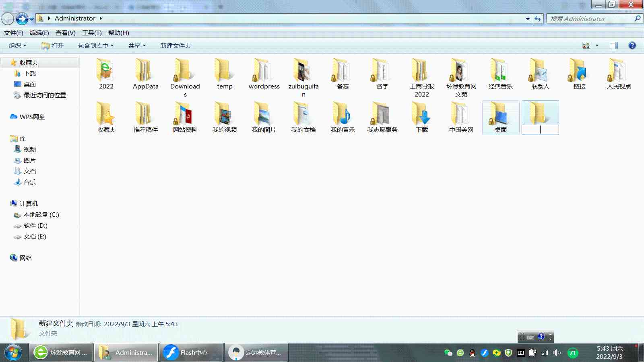Select the wordpress folder
The width and height of the screenshot is (644, 362).
[x=264, y=70]
